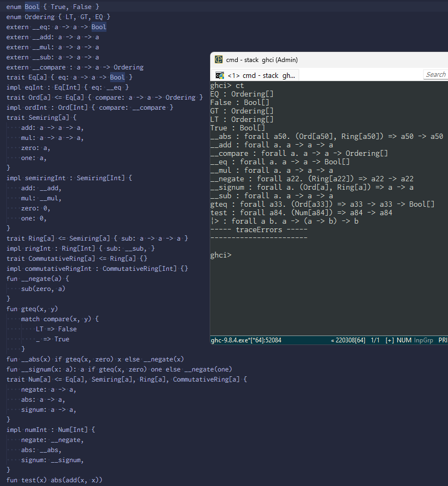Click the 'abs: __abs,' line
Image resolution: width=448 pixels, height=486 pixels.
41,450
